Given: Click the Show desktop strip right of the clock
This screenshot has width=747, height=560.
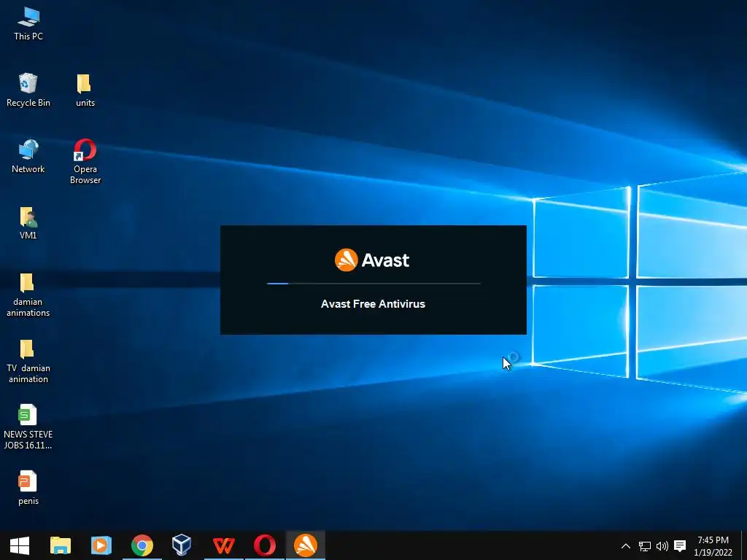Looking at the screenshot, I should tap(744, 545).
